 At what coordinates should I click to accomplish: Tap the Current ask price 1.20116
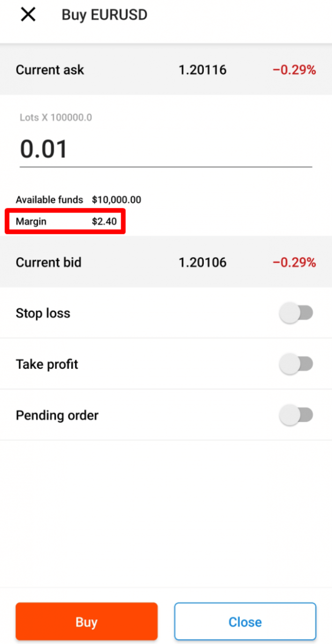click(x=202, y=70)
